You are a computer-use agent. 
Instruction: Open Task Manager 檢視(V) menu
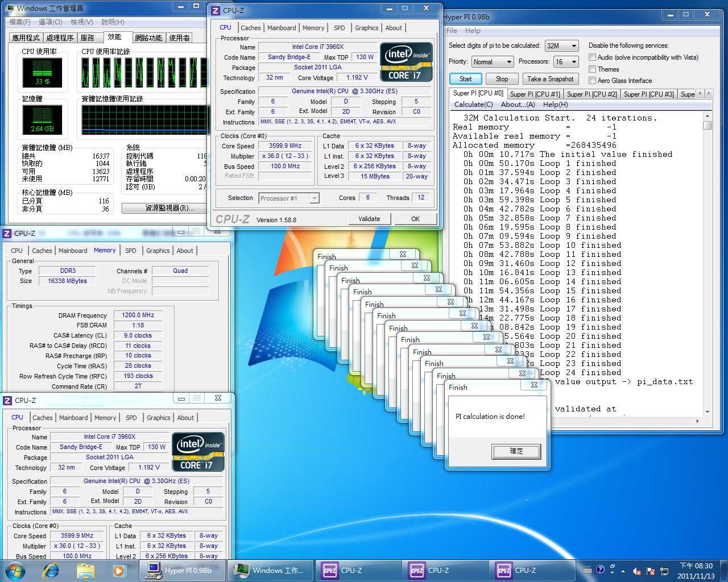81,22
